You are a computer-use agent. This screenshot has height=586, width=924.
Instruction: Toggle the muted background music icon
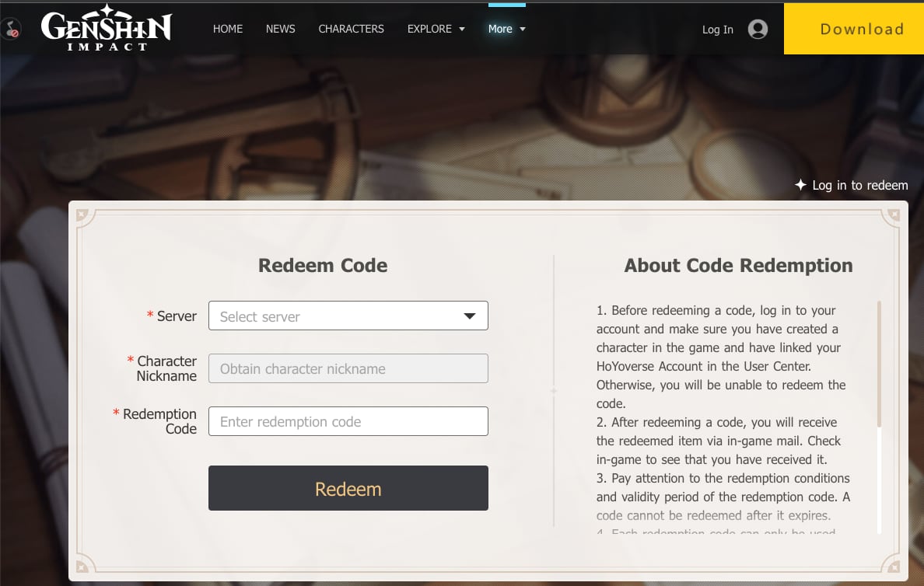tap(11, 30)
